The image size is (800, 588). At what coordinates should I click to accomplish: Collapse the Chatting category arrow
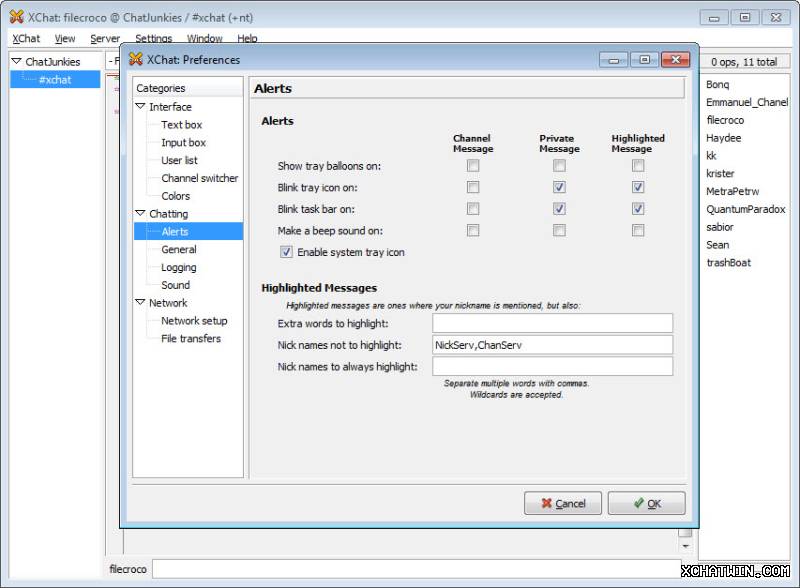pos(141,214)
